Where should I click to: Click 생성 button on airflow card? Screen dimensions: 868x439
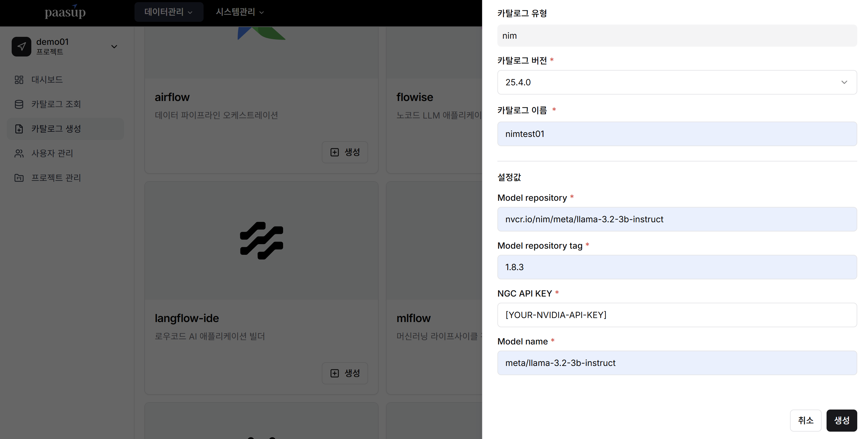tap(345, 152)
